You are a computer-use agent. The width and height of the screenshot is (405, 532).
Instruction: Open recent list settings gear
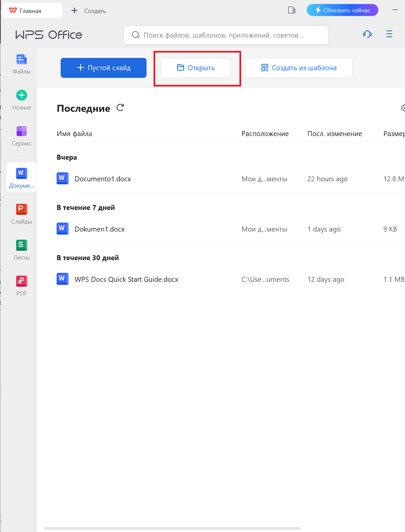pyautogui.click(x=403, y=108)
